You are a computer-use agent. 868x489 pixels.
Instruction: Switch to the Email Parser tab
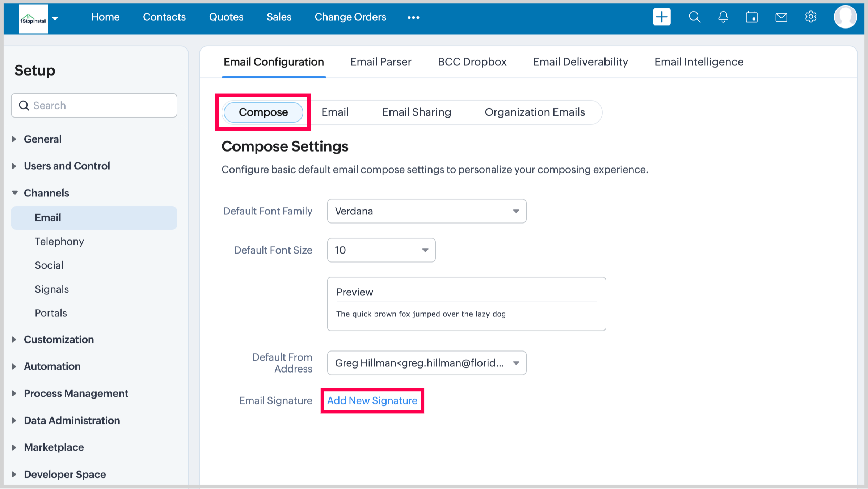click(380, 62)
